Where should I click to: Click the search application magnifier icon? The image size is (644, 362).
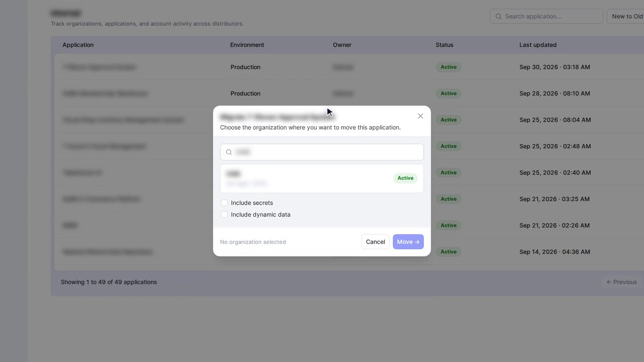tap(498, 16)
